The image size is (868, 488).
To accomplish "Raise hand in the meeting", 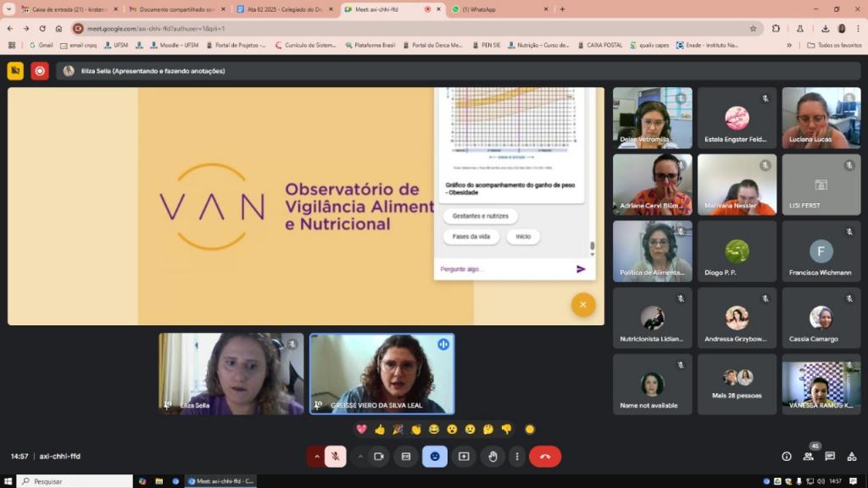I will pyautogui.click(x=492, y=457).
